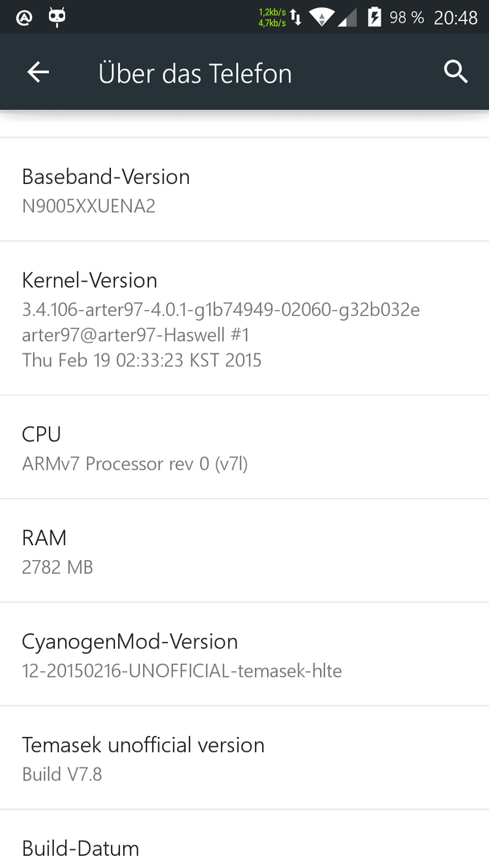Tap the back arrow icon
Image resolution: width=489 pixels, height=868 pixels.
click(x=39, y=72)
